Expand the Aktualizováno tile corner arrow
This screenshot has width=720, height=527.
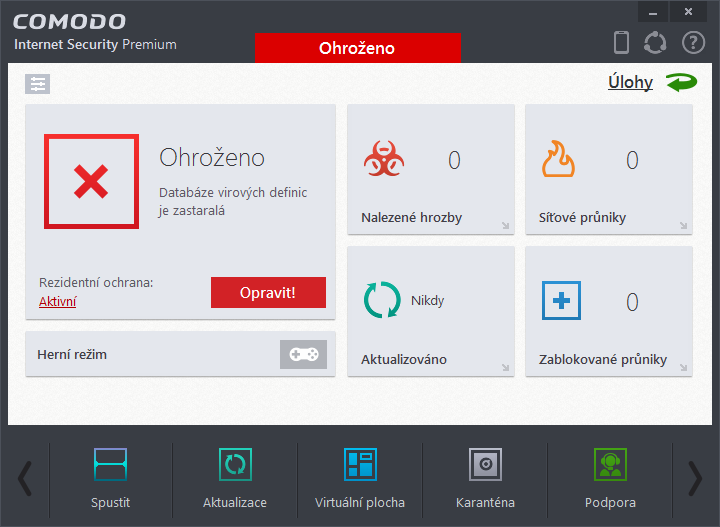coord(505,367)
